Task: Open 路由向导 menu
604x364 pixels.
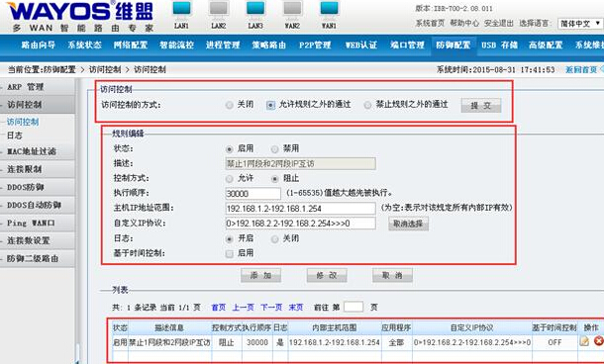Action: pyautogui.click(x=39, y=45)
